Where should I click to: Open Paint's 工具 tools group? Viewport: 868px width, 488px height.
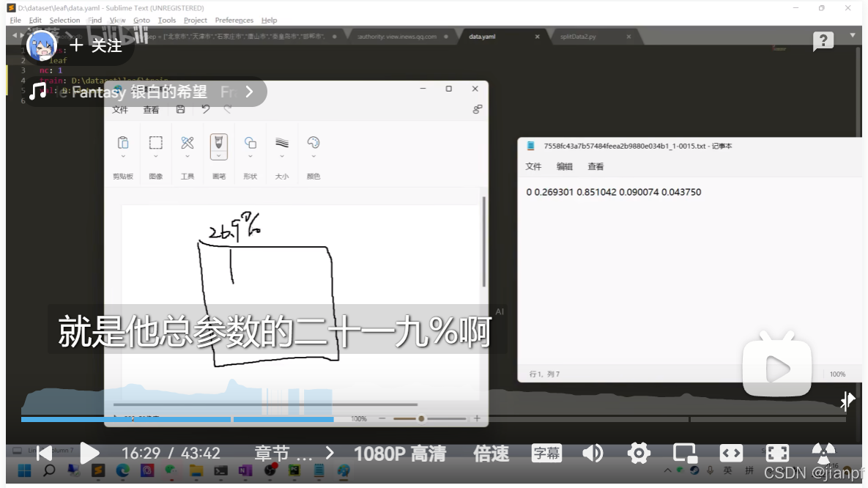[x=187, y=143]
